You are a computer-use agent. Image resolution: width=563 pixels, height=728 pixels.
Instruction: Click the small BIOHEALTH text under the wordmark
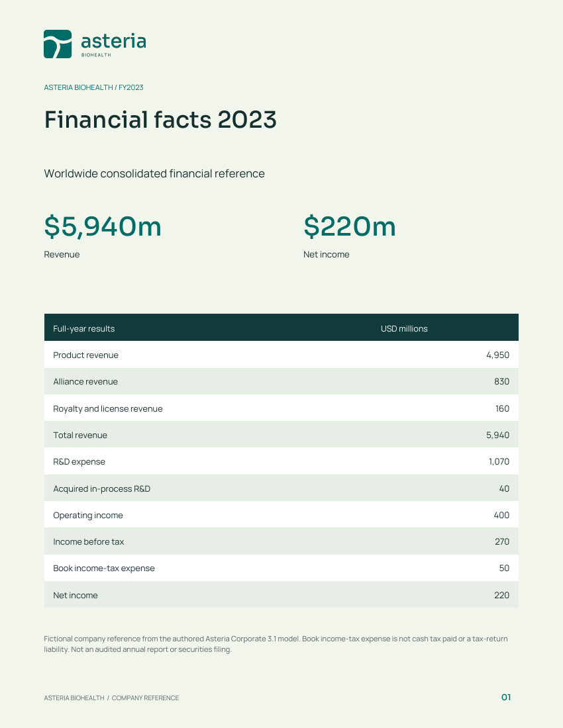tap(96, 55)
